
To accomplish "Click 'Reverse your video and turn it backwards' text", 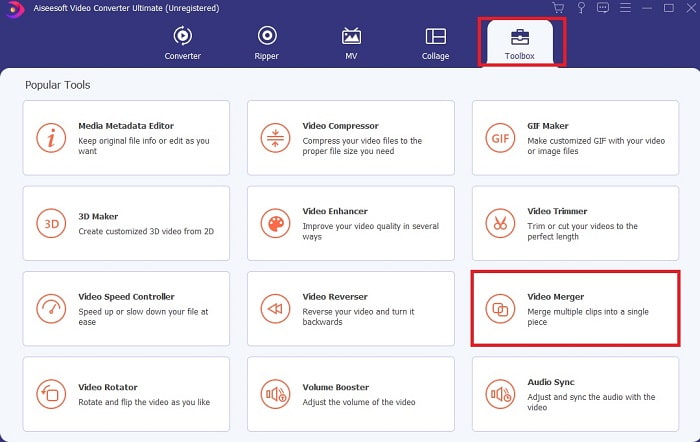I will [x=358, y=317].
